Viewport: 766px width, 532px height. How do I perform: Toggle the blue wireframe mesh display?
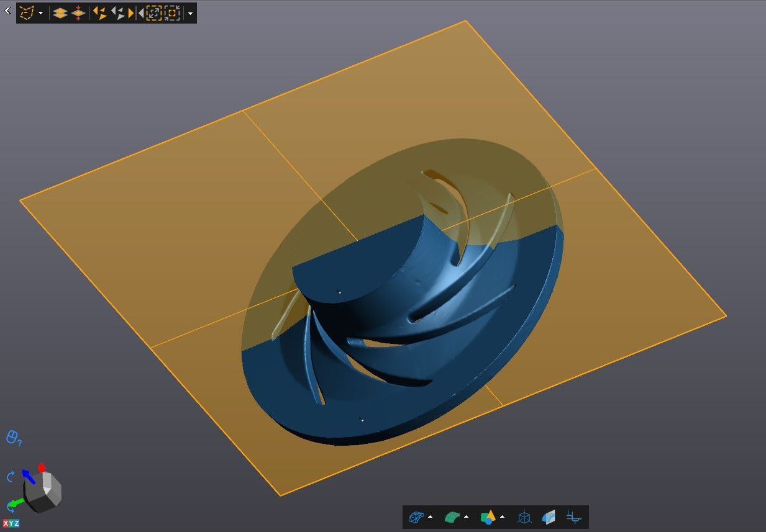(x=416, y=517)
